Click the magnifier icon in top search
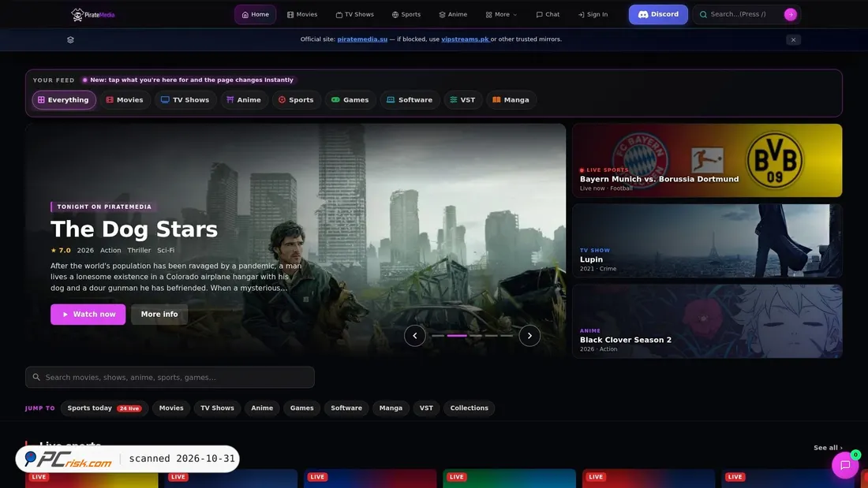 pos(703,14)
